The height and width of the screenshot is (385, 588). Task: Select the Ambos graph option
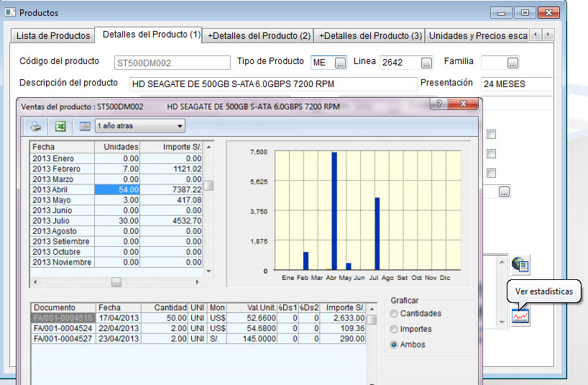[393, 345]
